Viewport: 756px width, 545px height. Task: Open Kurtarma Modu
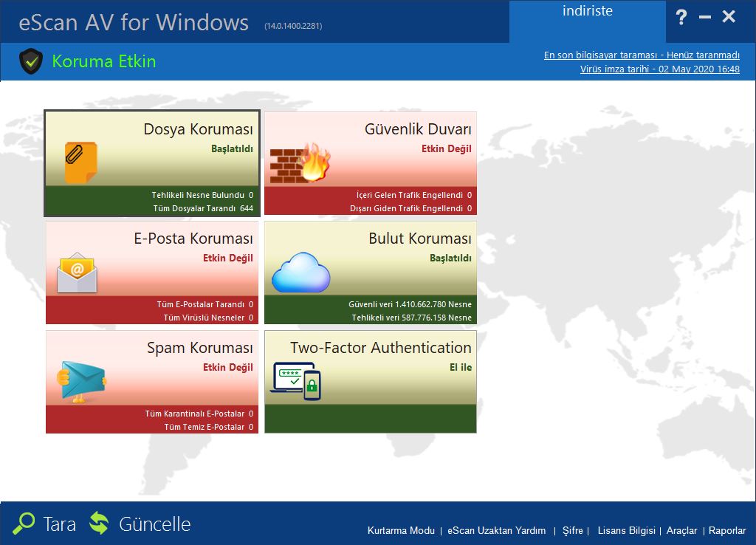[x=401, y=530]
